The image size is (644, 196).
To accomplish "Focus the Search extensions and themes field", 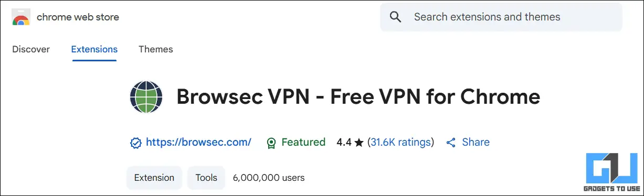I will tap(501, 17).
